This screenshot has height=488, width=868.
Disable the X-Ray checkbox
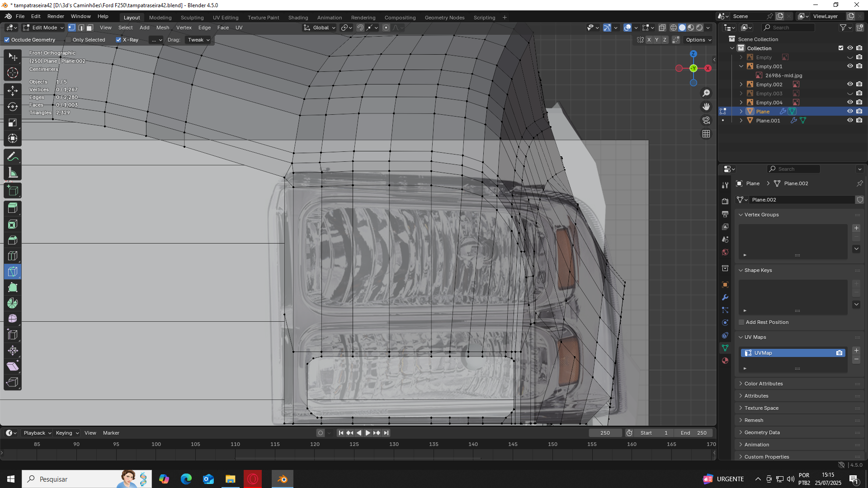pyautogui.click(x=118, y=40)
